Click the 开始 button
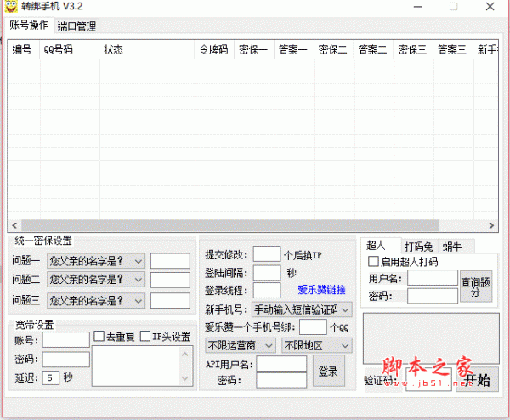Screen dimensions: 510x420 (x=477, y=380)
